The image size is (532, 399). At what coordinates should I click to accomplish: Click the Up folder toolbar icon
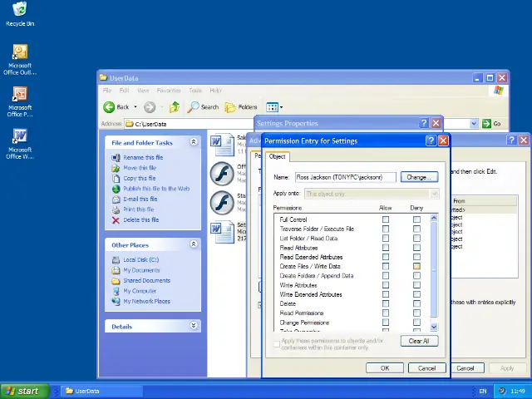[175, 107]
